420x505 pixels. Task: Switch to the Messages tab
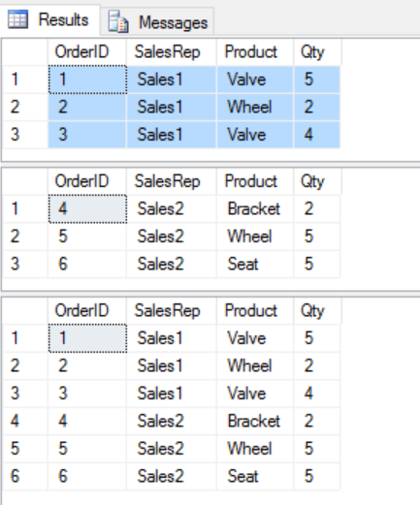point(157,21)
